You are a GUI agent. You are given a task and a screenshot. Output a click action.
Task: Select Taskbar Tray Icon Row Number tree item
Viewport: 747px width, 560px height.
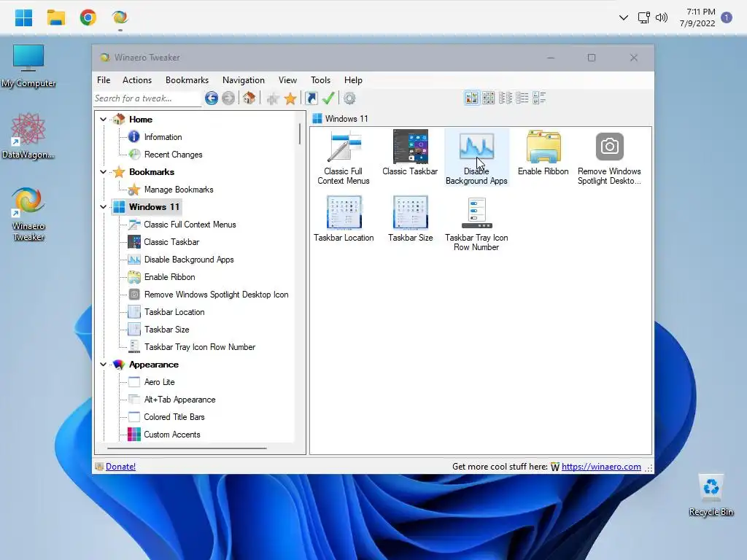pos(200,347)
